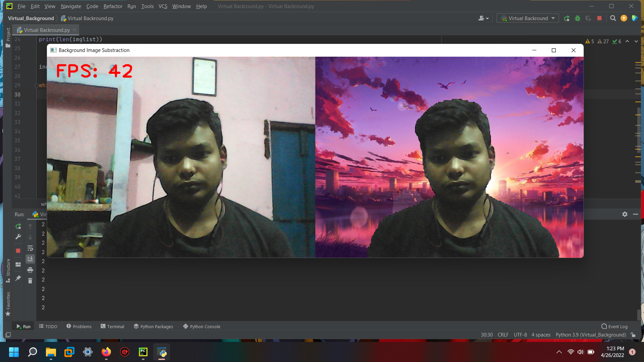Expand the Virtual_Background breadcrumb
The width and height of the screenshot is (644, 362).
tap(31, 18)
